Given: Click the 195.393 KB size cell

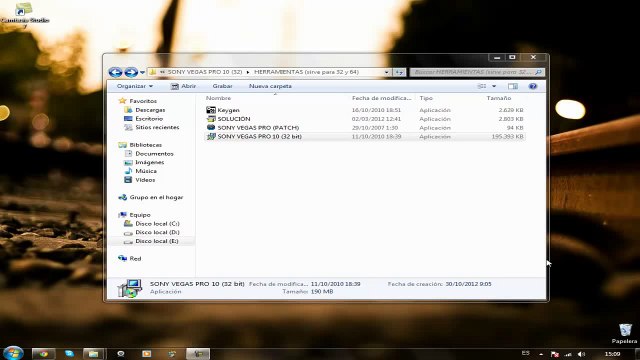Looking at the screenshot, I should 507,136.
